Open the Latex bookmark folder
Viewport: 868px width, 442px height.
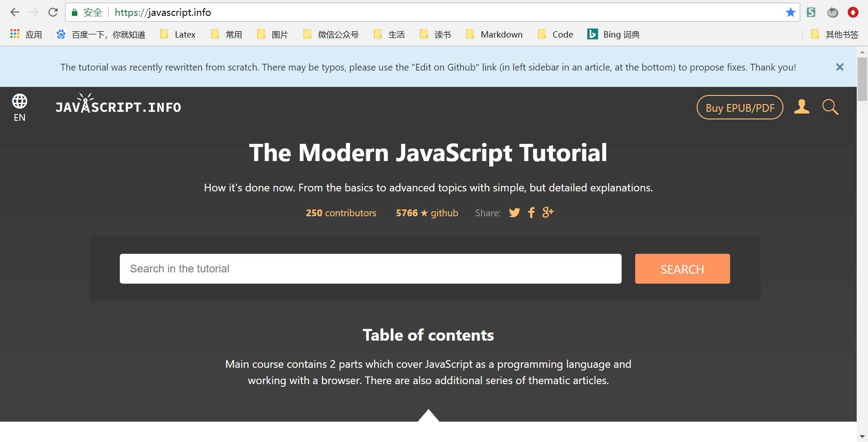(178, 34)
